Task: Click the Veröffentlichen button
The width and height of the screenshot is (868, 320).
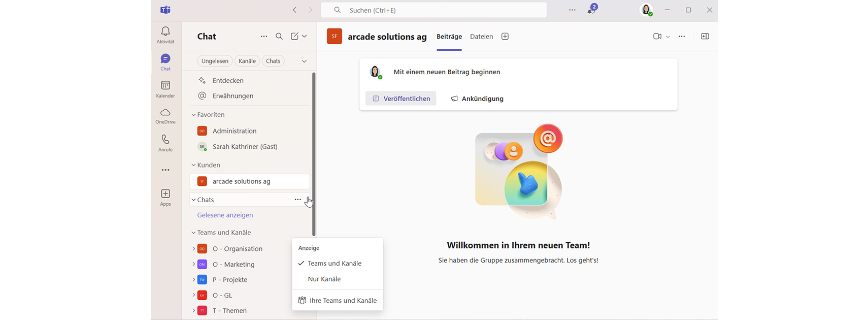Action: point(401,99)
